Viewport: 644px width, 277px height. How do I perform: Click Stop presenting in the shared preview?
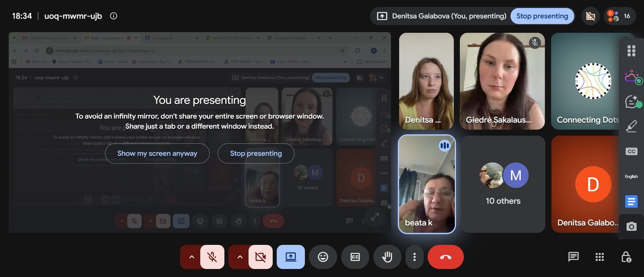[x=256, y=153]
